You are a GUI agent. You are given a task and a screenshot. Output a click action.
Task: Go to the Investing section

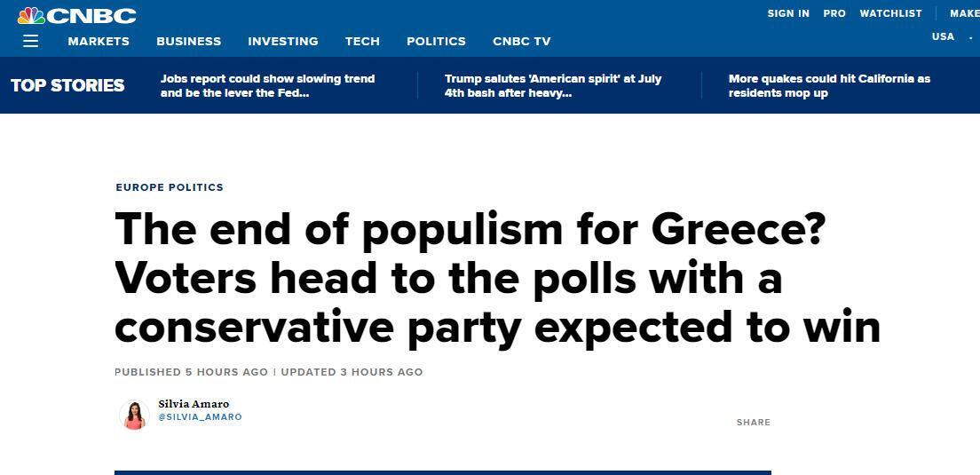282,41
